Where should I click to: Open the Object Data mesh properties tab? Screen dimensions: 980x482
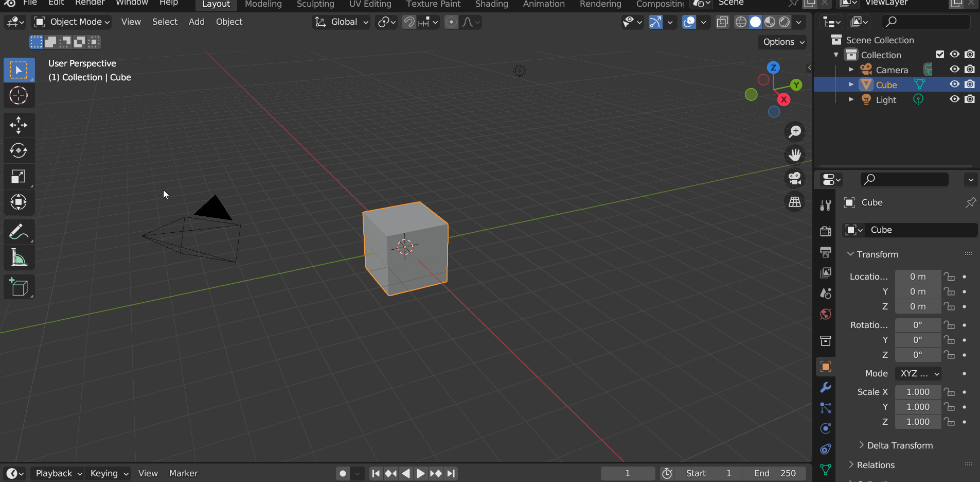(826, 470)
